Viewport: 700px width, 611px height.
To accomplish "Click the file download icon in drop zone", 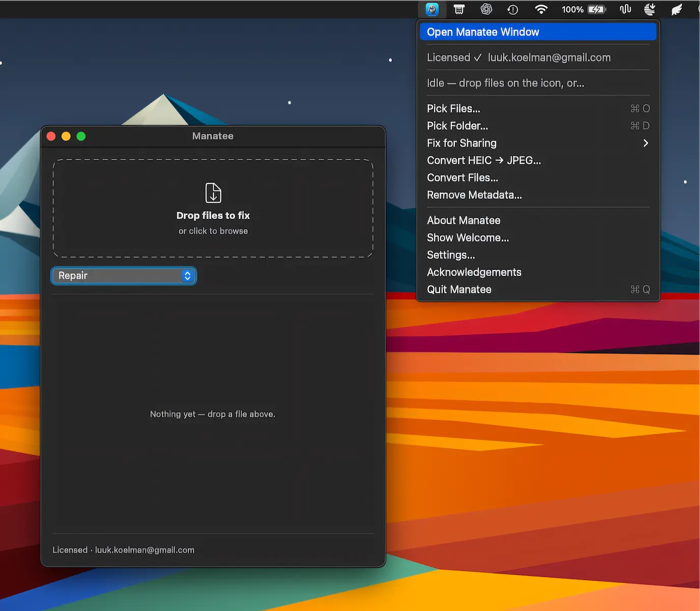I will (x=213, y=193).
